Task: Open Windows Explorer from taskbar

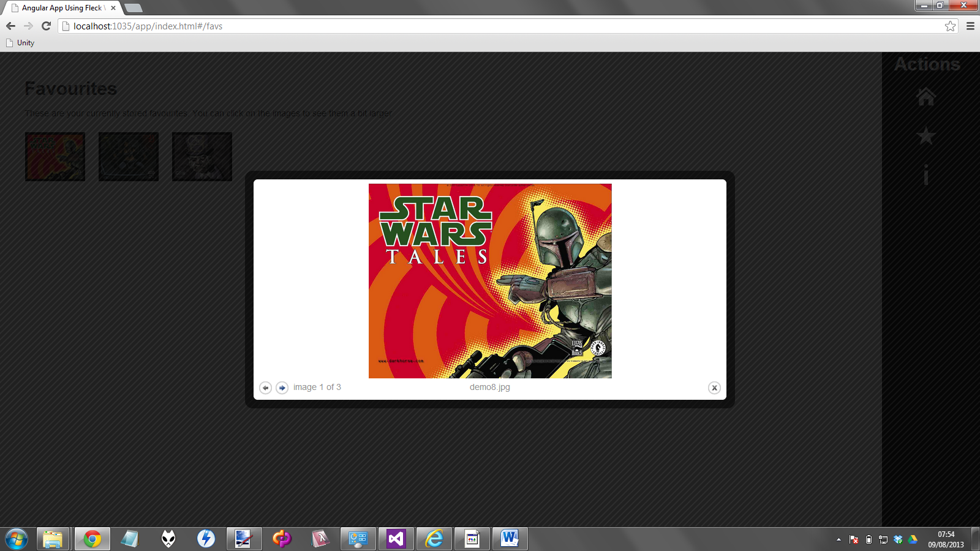Action: 53,539
